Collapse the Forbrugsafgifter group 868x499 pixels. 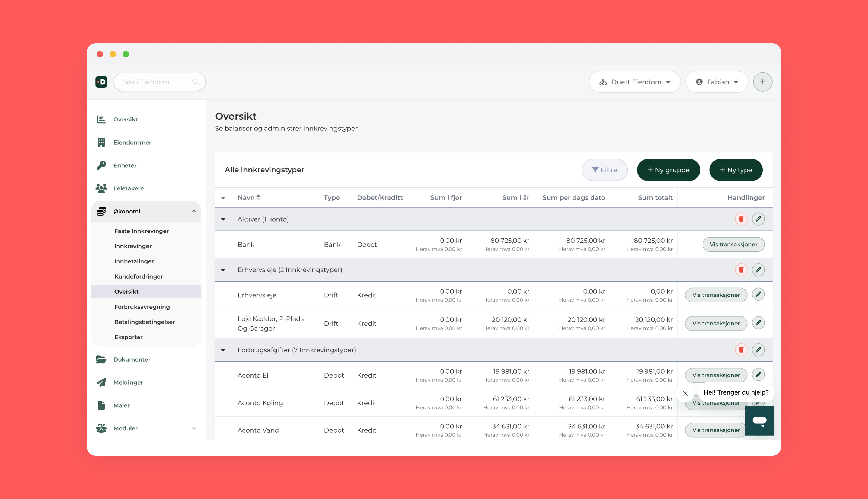(x=223, y=350)
